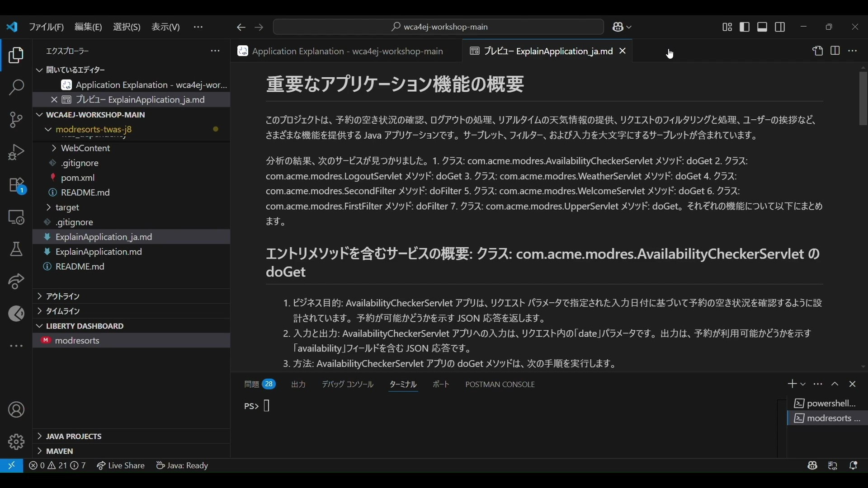Open Manage gear settings
Image resolution: width=868 pixels, height=488 pixels.
tap(16, 441)
